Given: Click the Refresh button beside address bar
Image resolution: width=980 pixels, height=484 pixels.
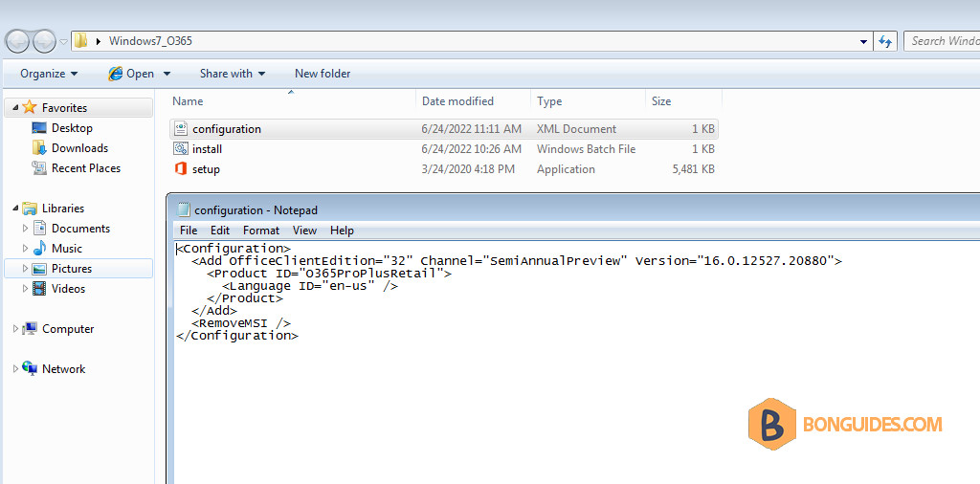Looking at the screenshot, I should 885,41.
